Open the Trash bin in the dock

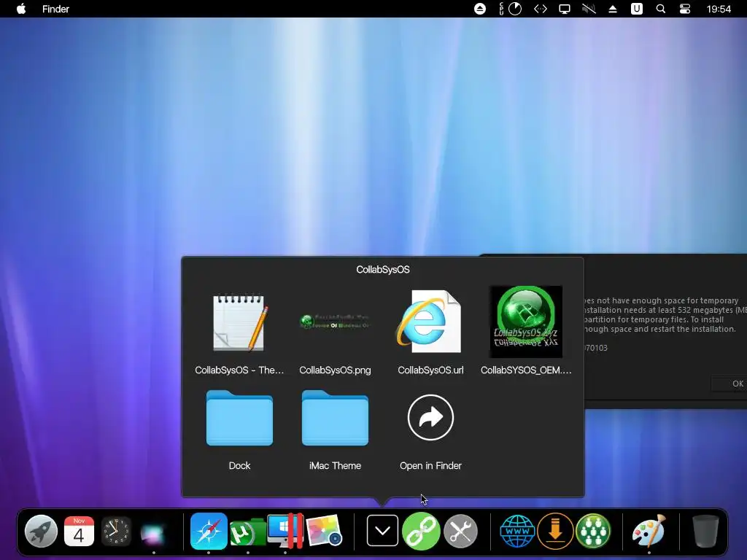[x=705, y=531]
